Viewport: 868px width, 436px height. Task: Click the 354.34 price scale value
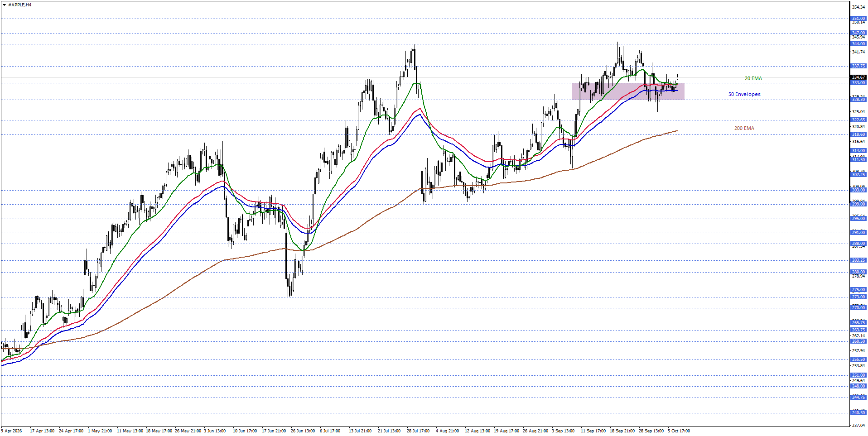858,7
